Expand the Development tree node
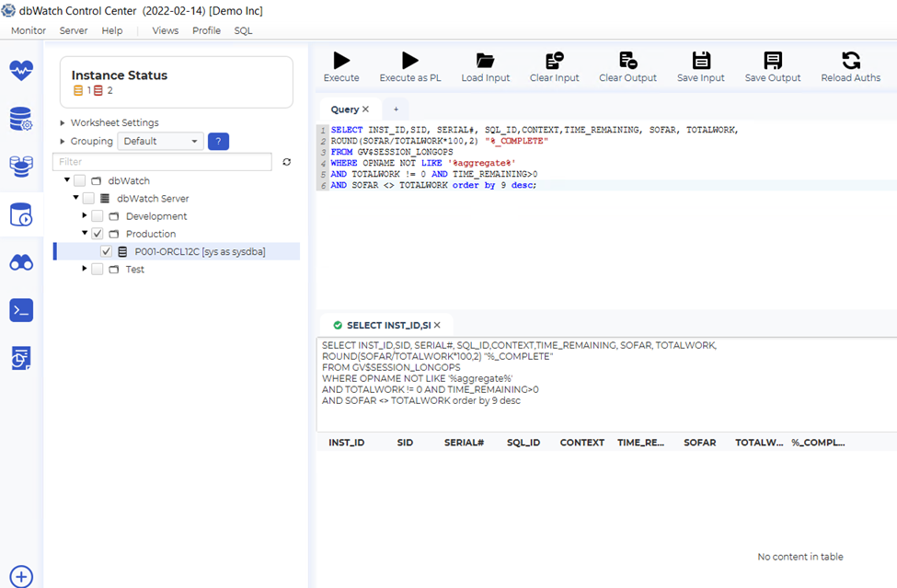897x588 pixels. click(85, 215)
